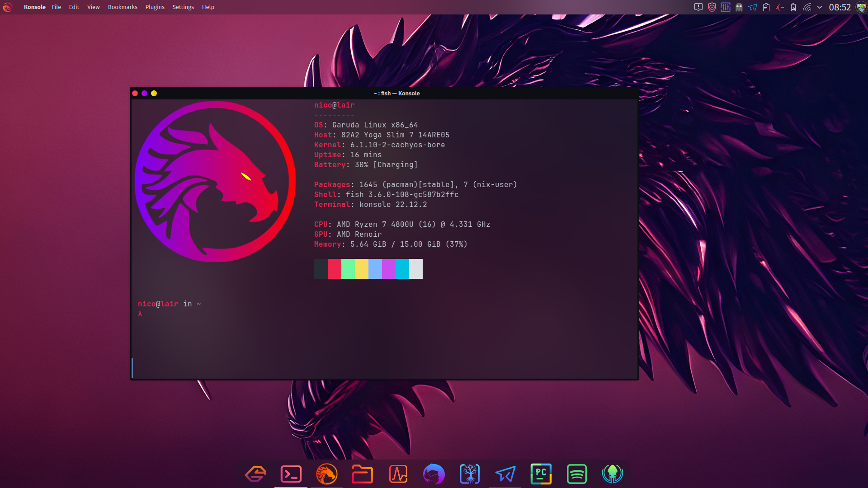This screenshot has width=868, height=488.
Task: Click the Bookmarks menu in Konsole
Action: [x=122, y=7]
